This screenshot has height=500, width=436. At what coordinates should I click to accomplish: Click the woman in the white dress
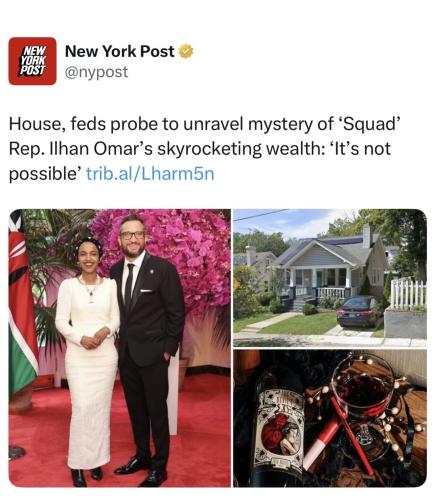point(88,362)
